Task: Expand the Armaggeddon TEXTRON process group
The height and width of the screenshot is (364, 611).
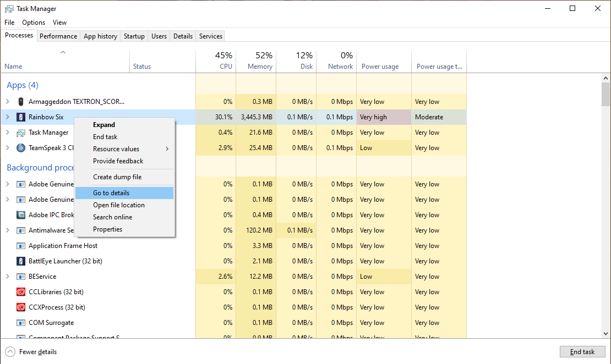Action: pos(8,102)
